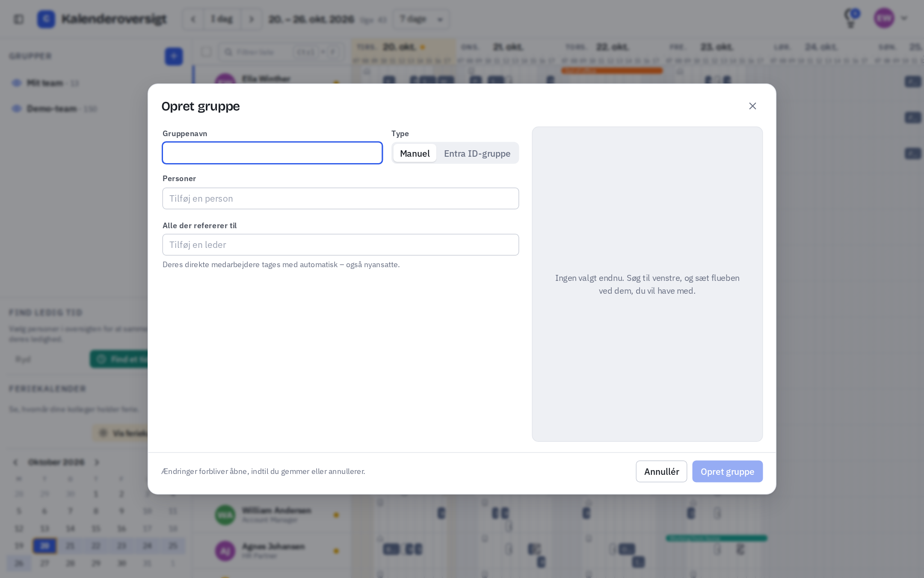This screenshot has height=578, width=924.
Task: Focus the Gruppenavn text field
Action: [x=272, y=153]
